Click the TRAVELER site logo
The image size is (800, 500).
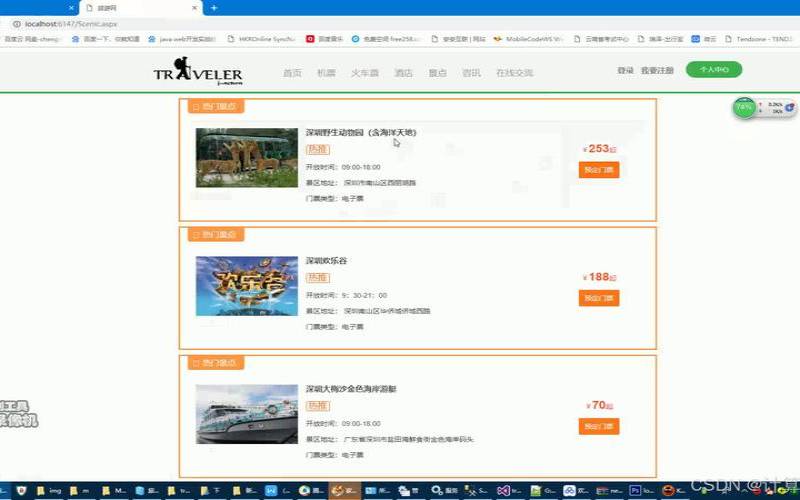tap(198, 71)
